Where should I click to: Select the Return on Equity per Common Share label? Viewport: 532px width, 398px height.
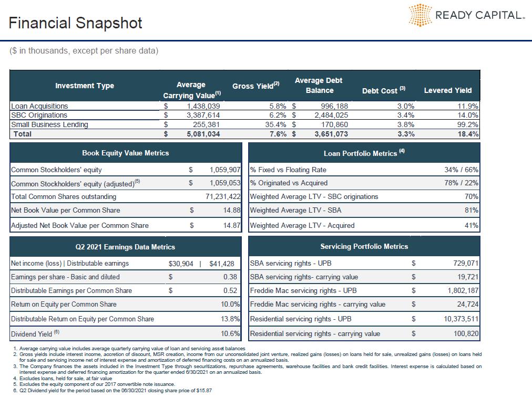(x=64, y=304)
